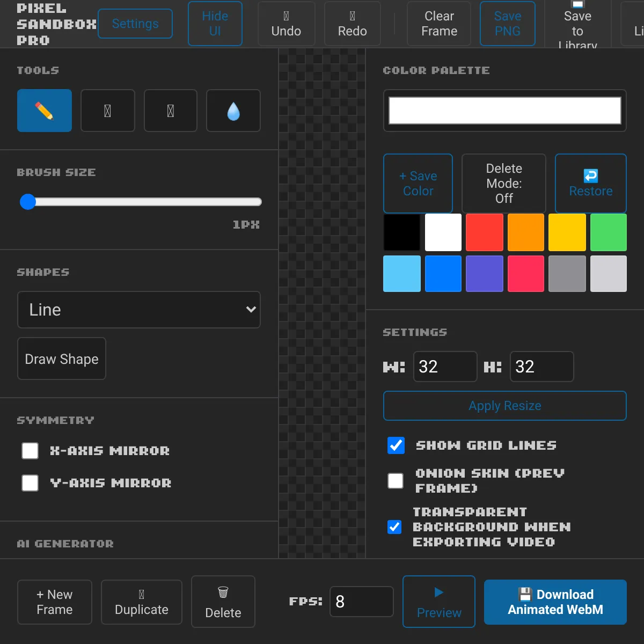Pick the white palette swatch
Screen dimensions: 644x644
(x=443, y=232)
